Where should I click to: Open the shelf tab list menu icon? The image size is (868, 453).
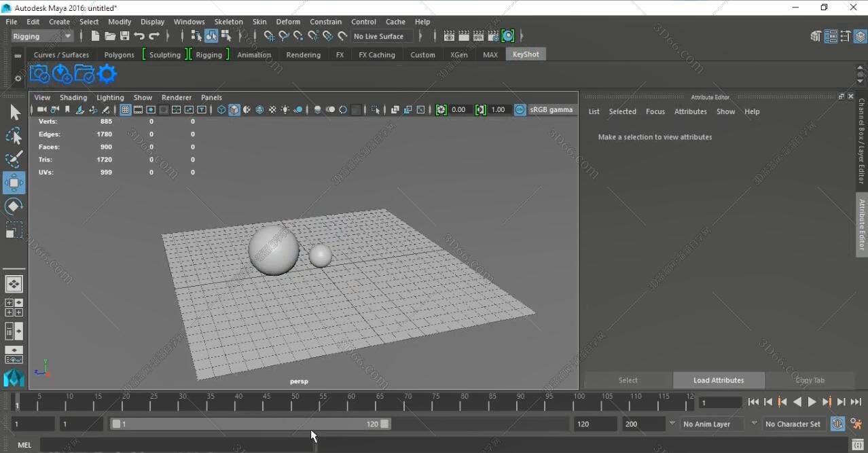coord(18,56)
